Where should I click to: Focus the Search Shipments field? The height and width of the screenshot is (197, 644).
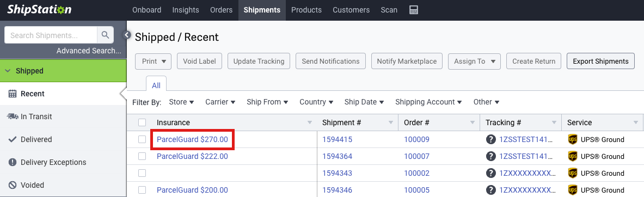pyautogui.click(x=51, y=35)
